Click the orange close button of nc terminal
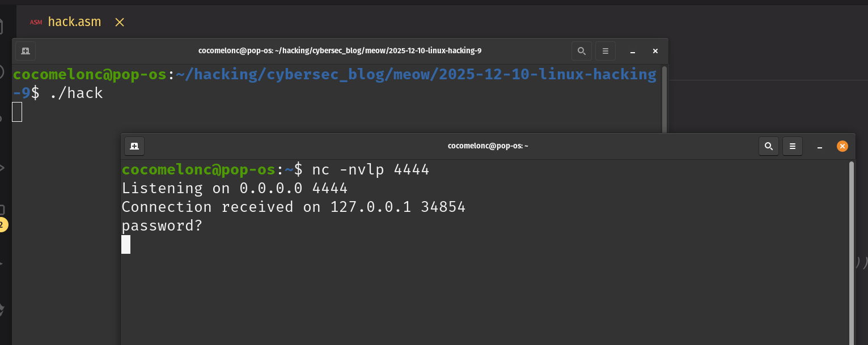The image size is (868, 345). (842, 146)
